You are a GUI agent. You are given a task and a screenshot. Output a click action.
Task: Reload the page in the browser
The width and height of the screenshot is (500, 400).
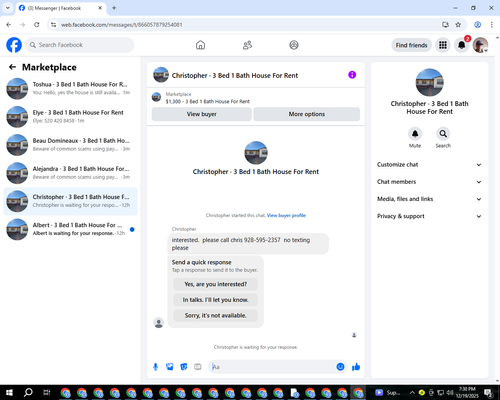[37, 25]
